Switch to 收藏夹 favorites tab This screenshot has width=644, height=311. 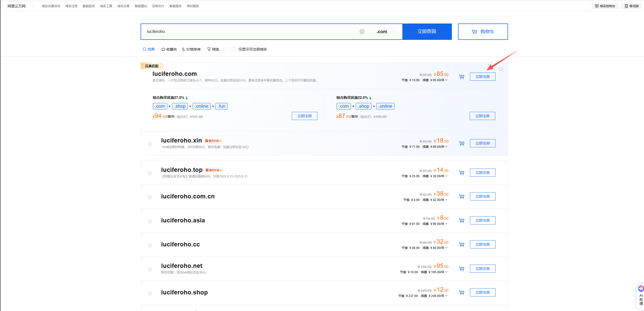coord(169,49)
